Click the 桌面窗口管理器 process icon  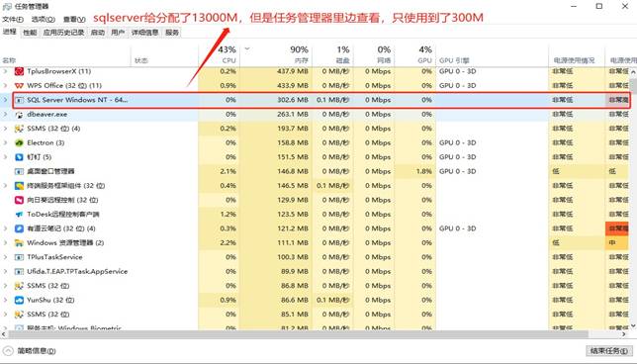click(19, 171)
